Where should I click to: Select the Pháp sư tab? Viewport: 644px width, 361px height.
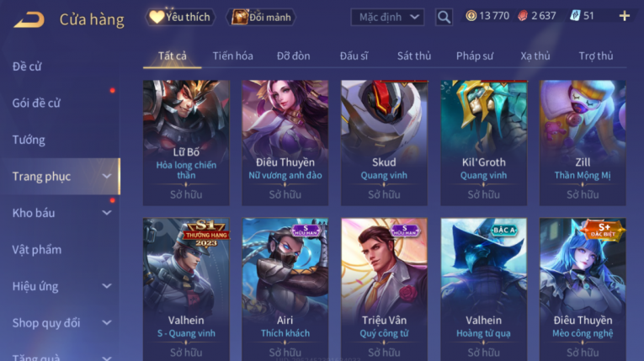coord(475,56)
